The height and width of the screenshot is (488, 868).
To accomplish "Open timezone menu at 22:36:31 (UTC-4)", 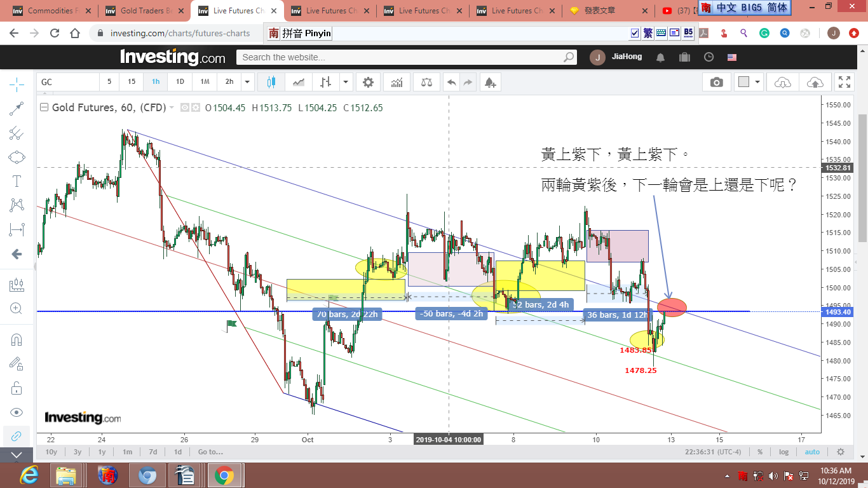I will tap(714, 452).
